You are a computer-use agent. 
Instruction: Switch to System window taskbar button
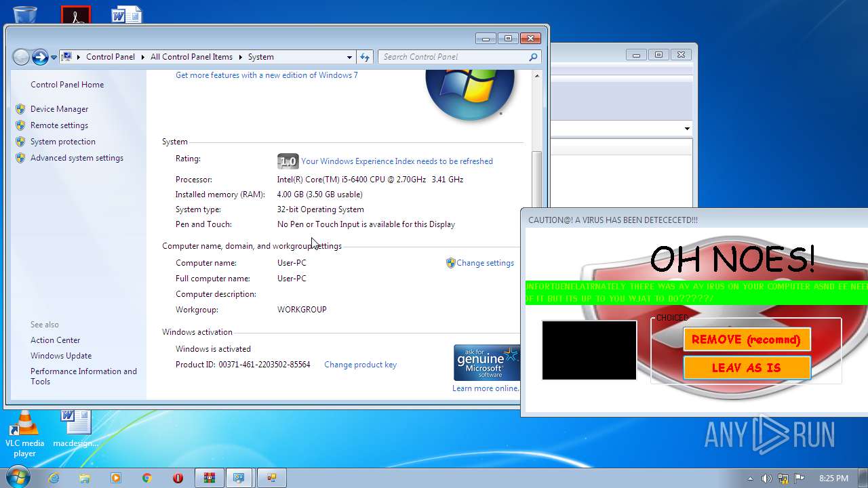239,478
